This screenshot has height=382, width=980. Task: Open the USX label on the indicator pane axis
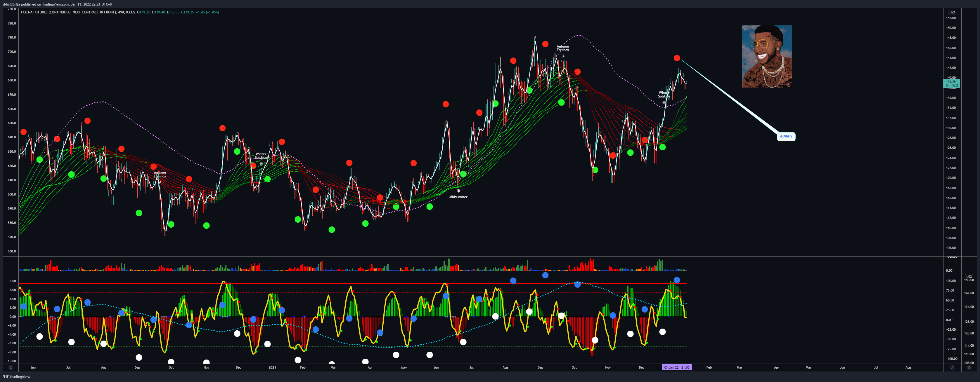click(969, 277)
